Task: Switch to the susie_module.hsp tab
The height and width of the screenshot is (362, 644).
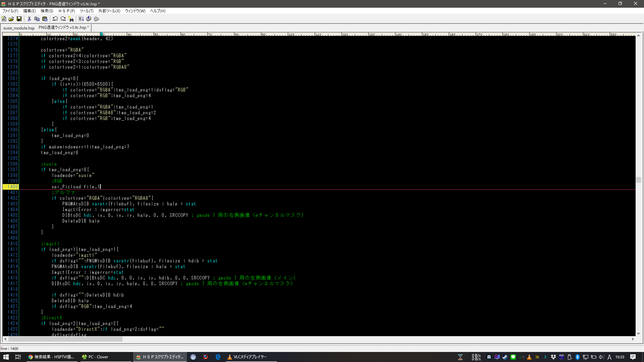Action: pyautogui.click(x=19, y=28)
